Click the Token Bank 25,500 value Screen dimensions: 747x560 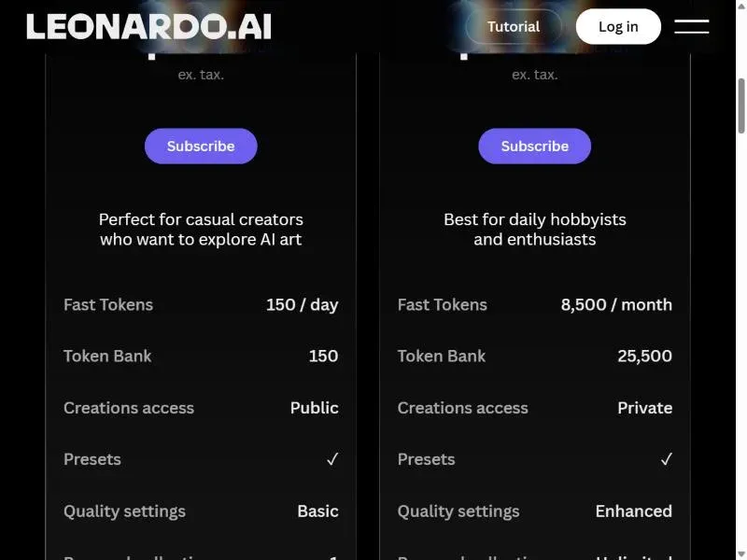[x=644, y=357]
